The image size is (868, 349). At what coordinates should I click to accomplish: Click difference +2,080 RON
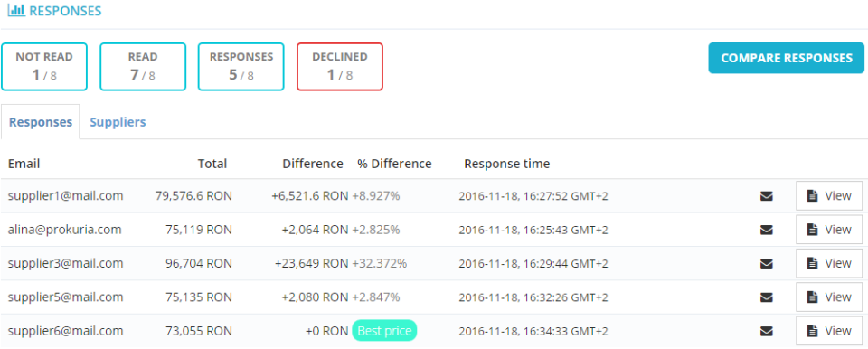pyautogui.click(x=315, y=297)
